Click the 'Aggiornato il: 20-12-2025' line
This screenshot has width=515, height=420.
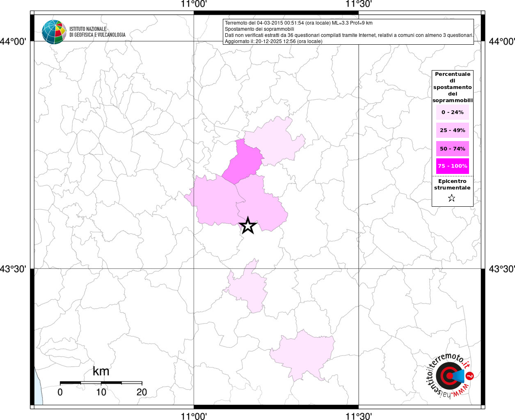(x=273, y=41)
